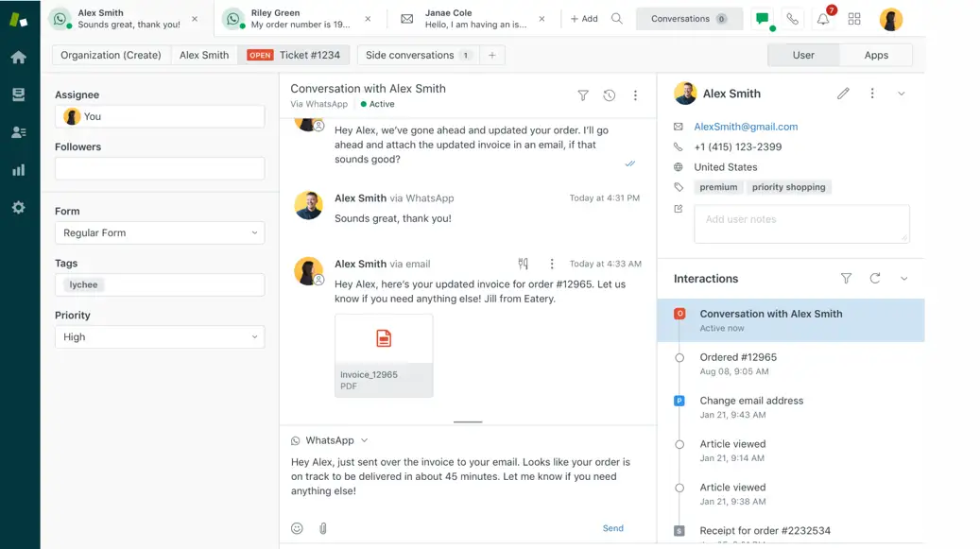Open the Organization (Create) tab
This screenshot has height=549, width=980.
click(111, 55)
